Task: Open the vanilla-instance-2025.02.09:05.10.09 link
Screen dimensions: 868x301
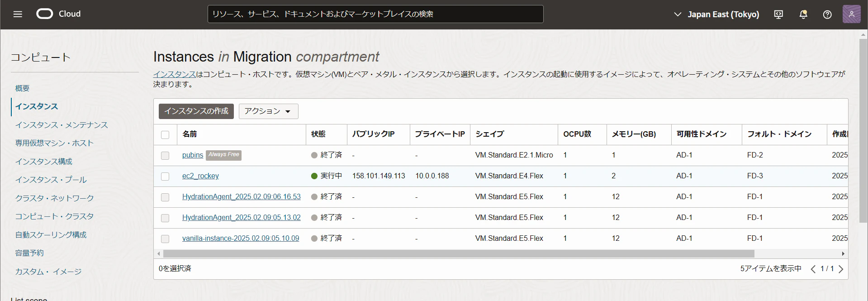Action: point(241,239)
